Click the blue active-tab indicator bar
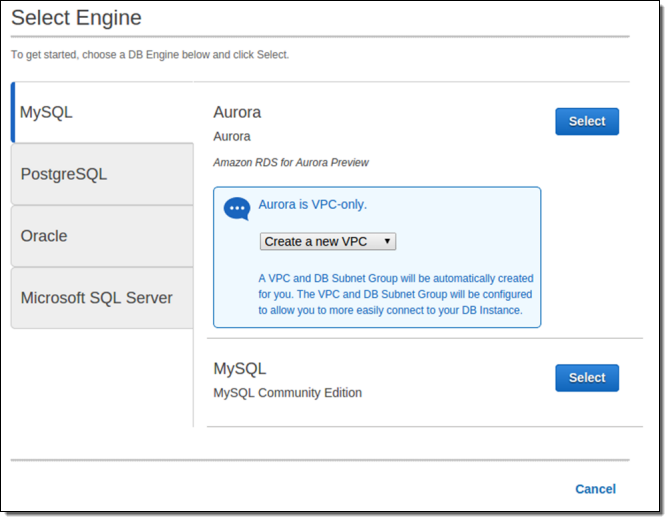The image size is (670, 522). (x=12, y=112)
